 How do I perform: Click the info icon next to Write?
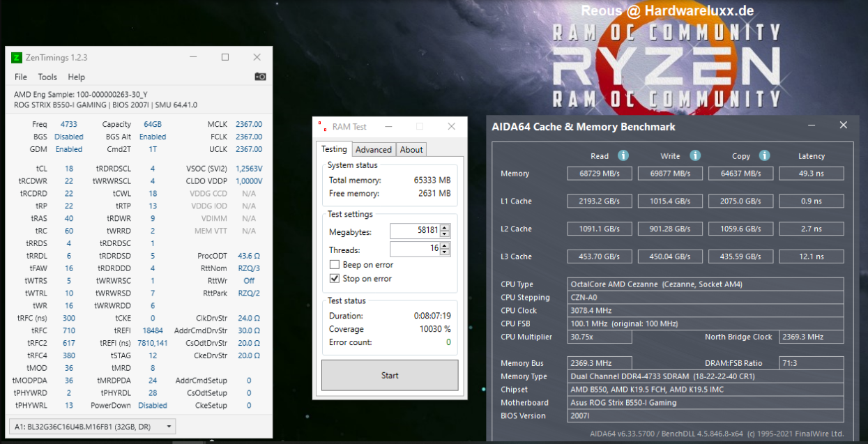coord(695,155)
